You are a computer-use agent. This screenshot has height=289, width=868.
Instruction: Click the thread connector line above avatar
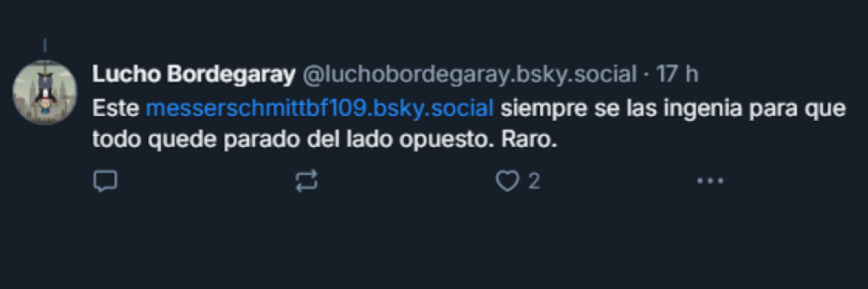[45, 46]
